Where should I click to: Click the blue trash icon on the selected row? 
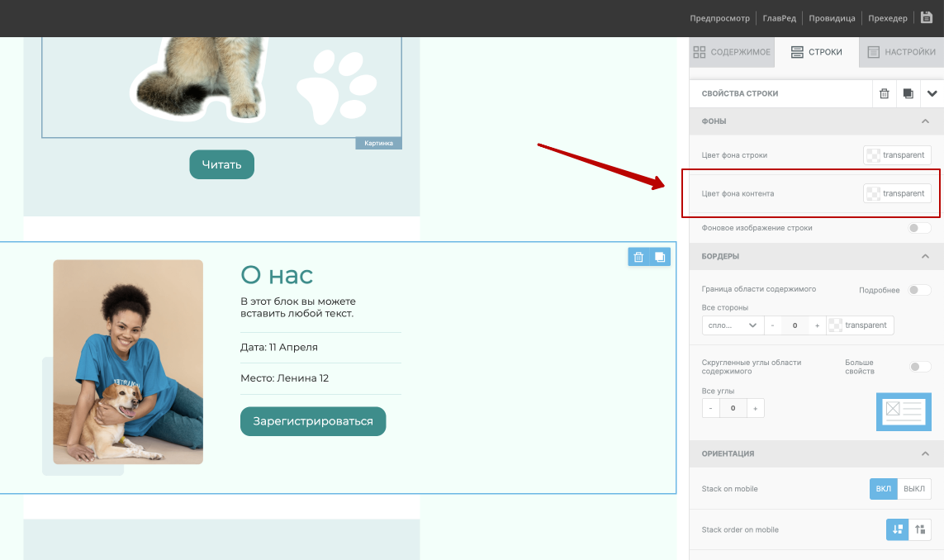click(638, 257)
